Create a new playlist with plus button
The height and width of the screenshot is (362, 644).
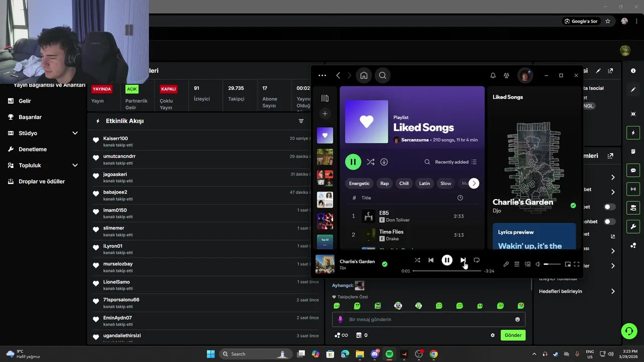coord(325,114)
